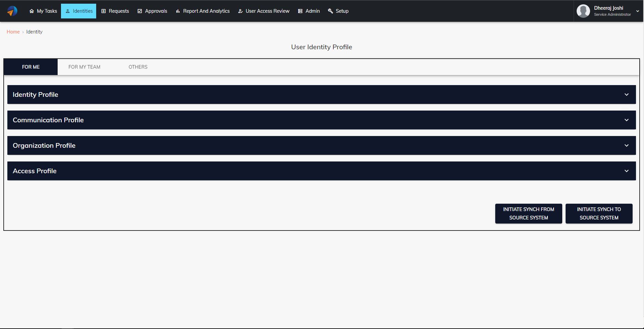Select the Identities person icon

coord(68,11)
